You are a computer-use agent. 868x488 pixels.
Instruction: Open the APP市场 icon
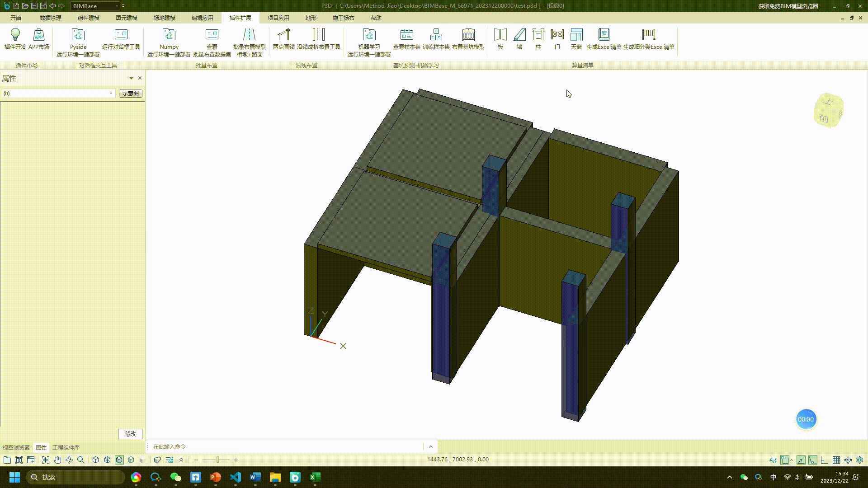pos(39,35)
